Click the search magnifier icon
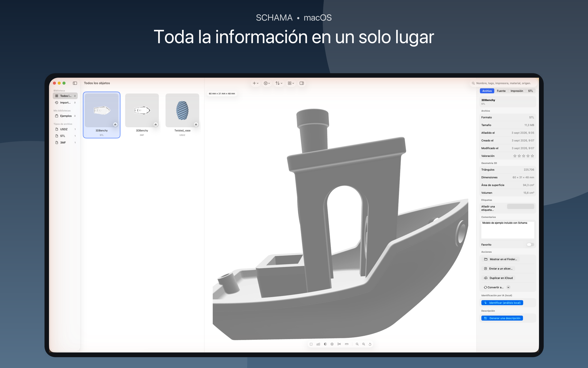 (x=473, y=83)
